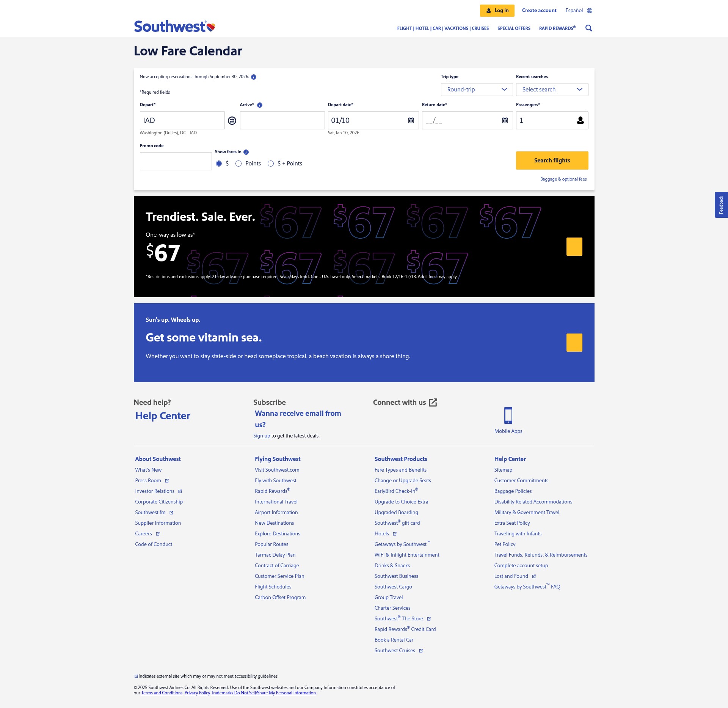Select the Points fares radio button
Image resolution: width=728 pixels, height=708 pixels.
click(x=238, y=164)
